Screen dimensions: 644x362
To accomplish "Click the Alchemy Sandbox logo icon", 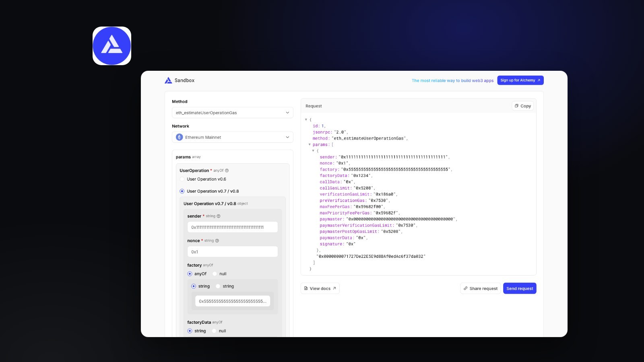I will (168, 80).
